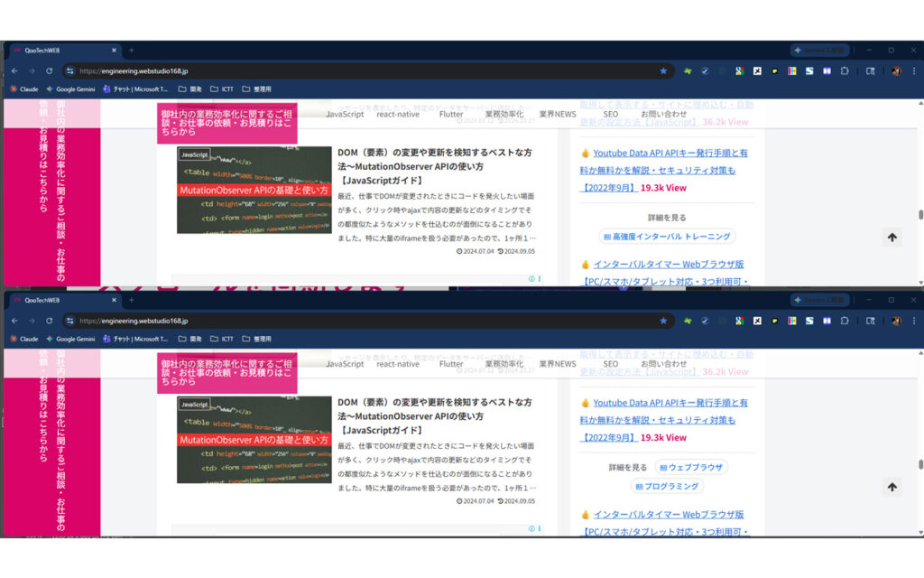The height and width of the screenshot is (578, 924).
Task: Open the Claude bookmark in the upper window
Action: 24,89
